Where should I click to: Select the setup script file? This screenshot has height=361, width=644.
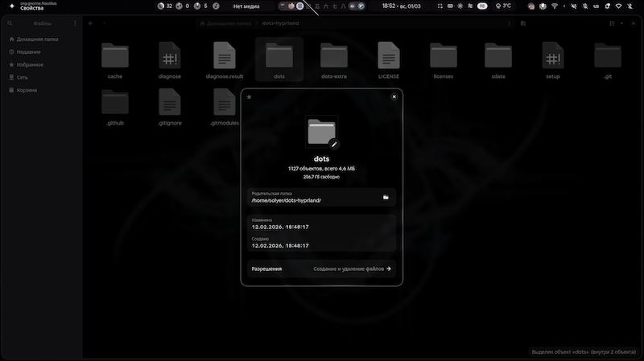click(553, 59)
